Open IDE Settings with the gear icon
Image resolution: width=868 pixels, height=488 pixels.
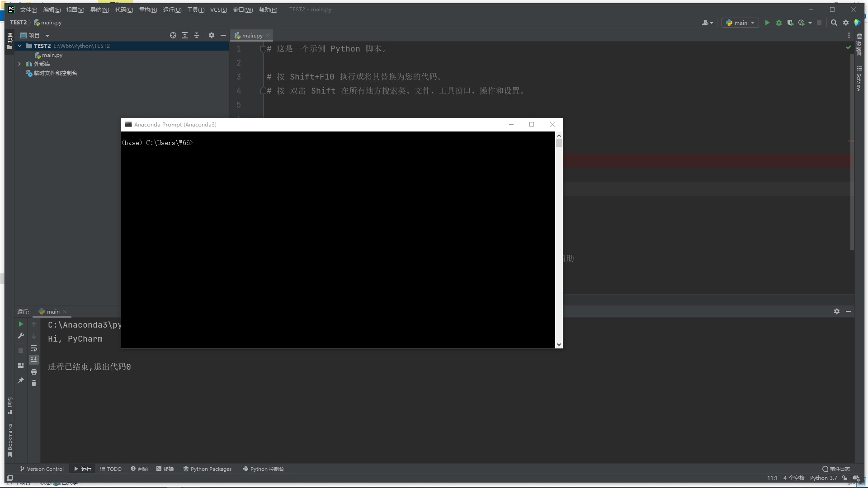pyautogui.click(x=845, y=23)
